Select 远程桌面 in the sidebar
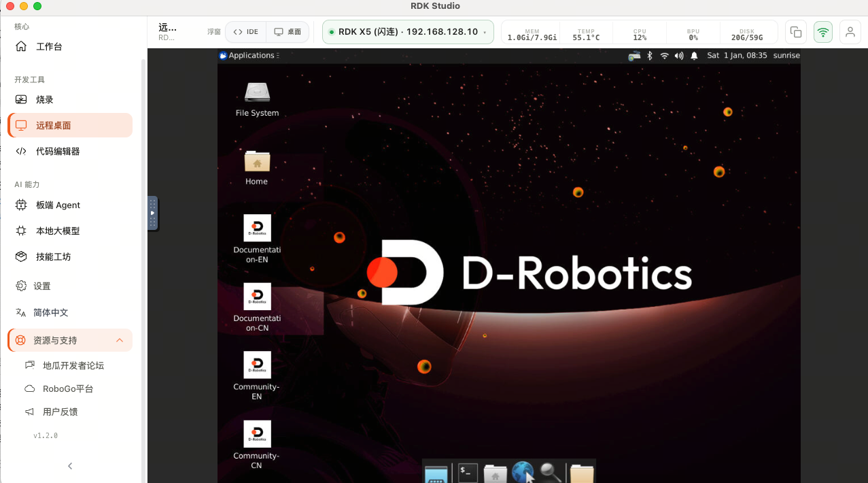The width and height of the screenshot is (868, 483). (70, 125)
